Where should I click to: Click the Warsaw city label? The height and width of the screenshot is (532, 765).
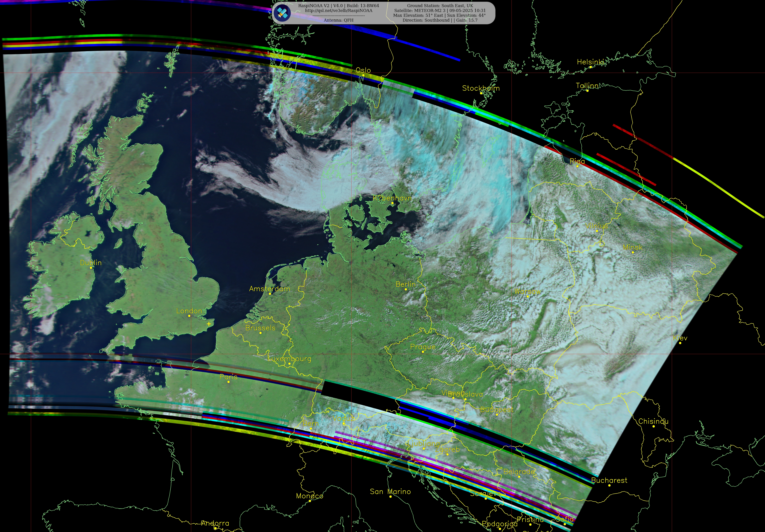[527, 291]
